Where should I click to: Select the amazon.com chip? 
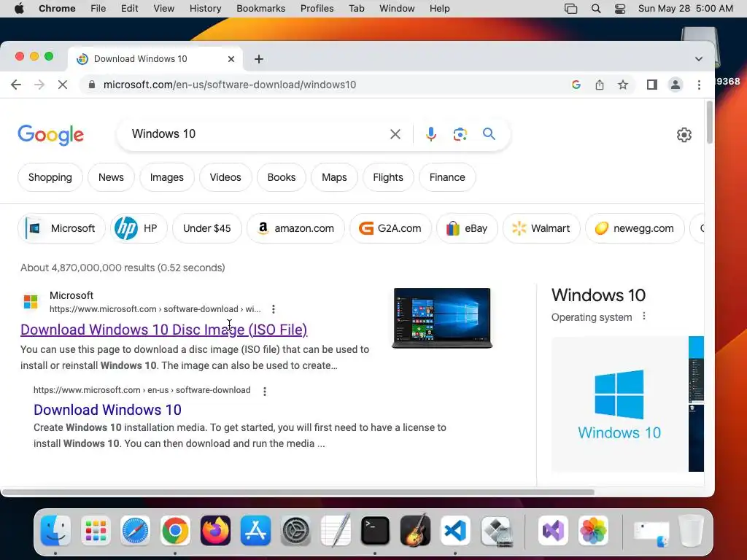click(295, 228)
